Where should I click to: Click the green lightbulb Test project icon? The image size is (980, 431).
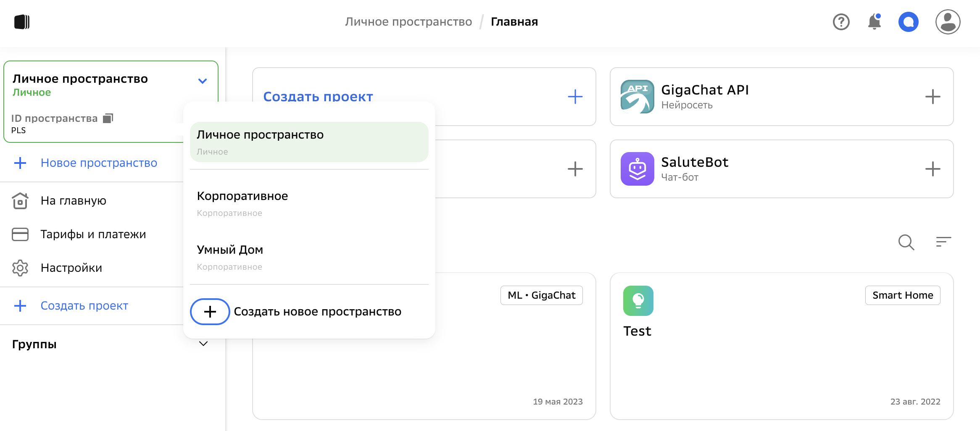click(x=638, y=301)
